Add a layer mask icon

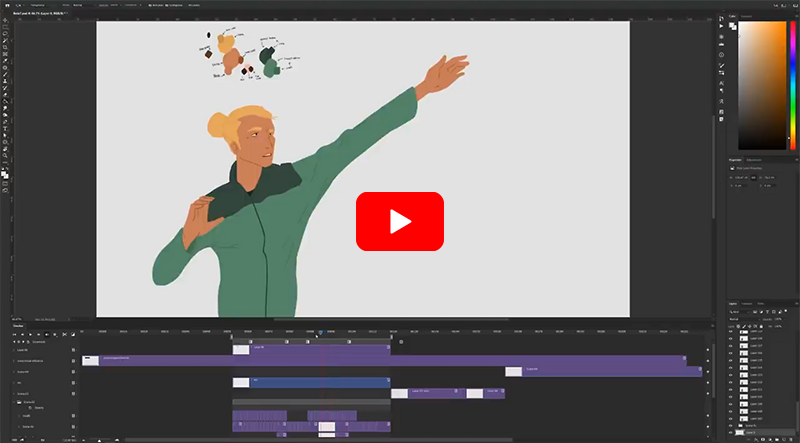763,439
